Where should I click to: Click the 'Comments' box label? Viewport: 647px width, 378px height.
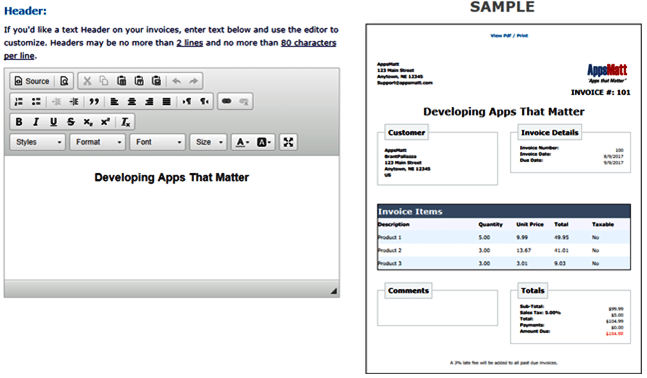tap(409, 291)
